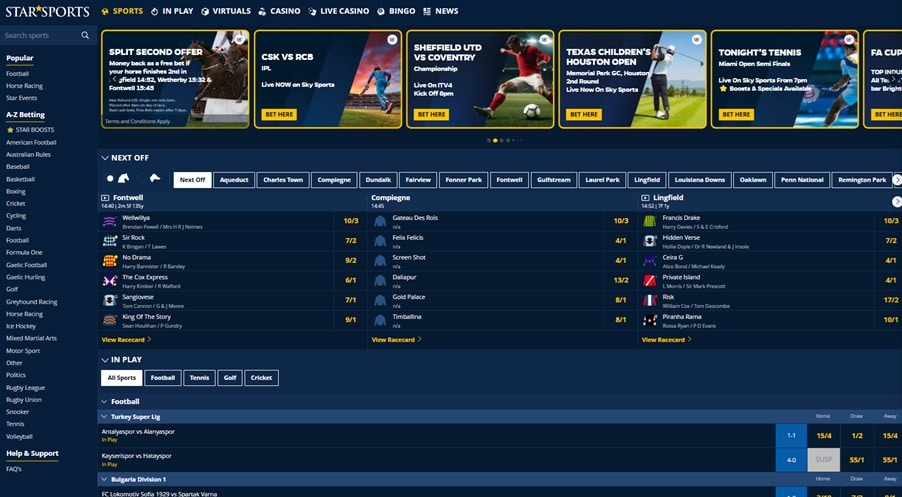Collapse the Football in-play group
902x497 pixels.
105,402
